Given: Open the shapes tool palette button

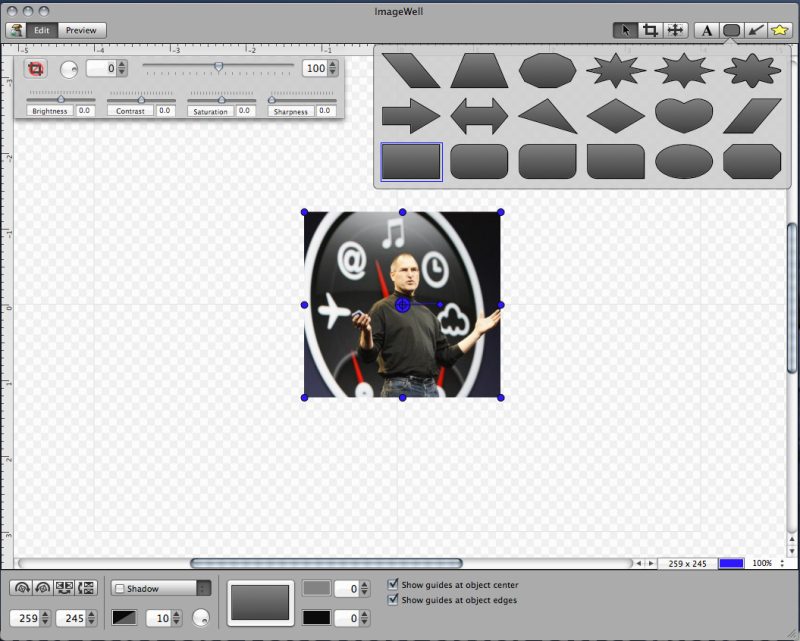Looking at the screenshot, I should point(731,31).
